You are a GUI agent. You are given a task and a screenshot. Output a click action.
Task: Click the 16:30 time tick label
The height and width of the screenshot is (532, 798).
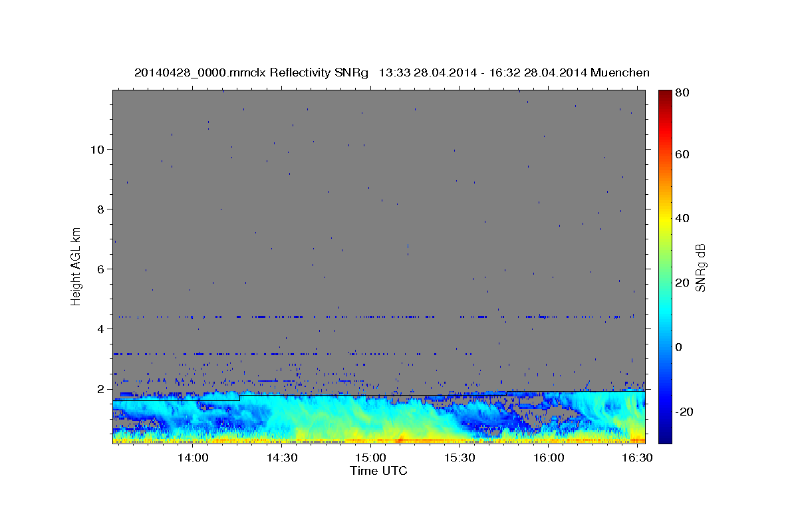636,458
